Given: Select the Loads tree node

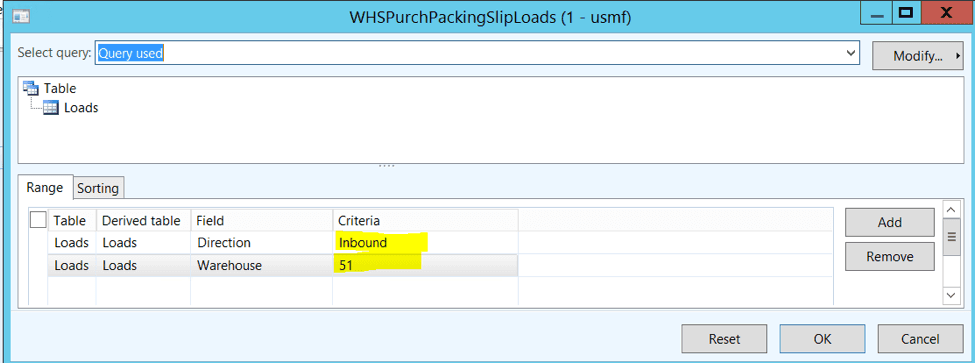Looking at the screenshot, I should click(81, 108).
